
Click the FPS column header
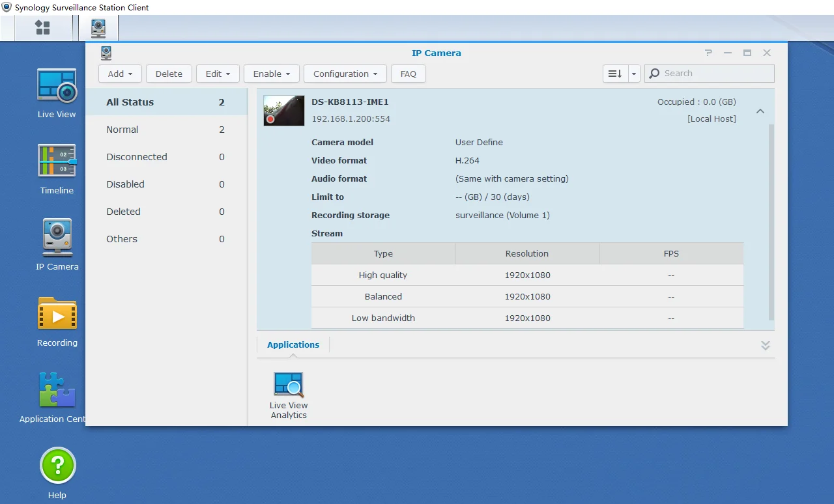(671, 254)
